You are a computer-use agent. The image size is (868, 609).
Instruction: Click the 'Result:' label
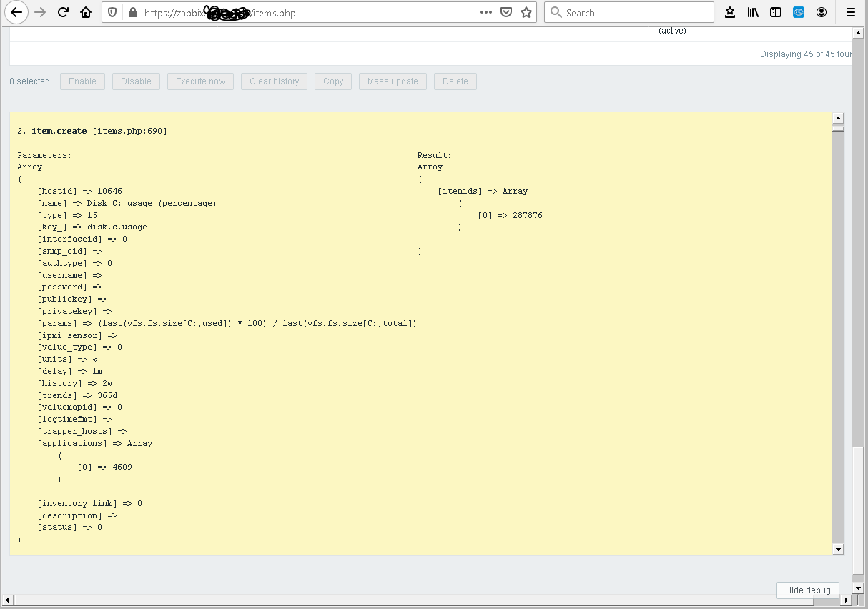[x=435, y=155]
